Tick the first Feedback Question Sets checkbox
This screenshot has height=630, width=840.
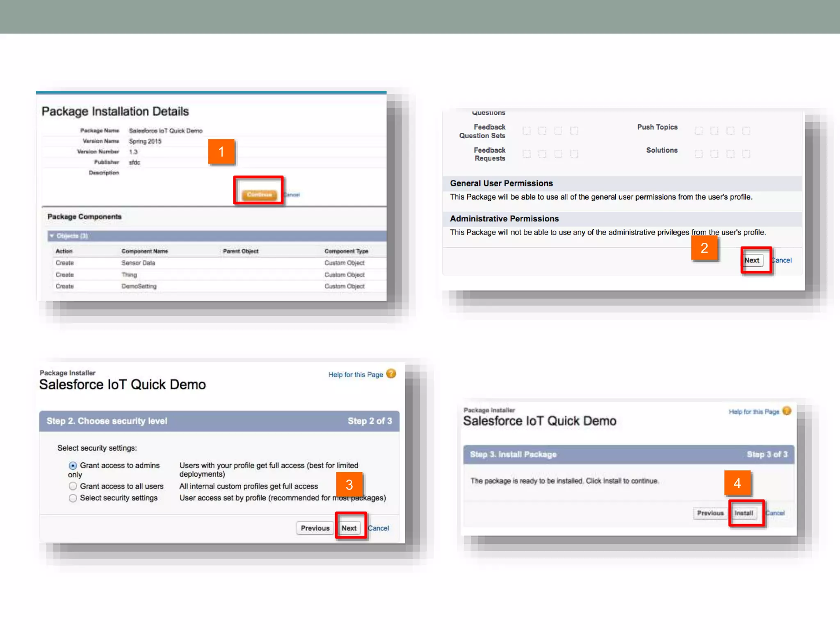(x=527, y=131)
